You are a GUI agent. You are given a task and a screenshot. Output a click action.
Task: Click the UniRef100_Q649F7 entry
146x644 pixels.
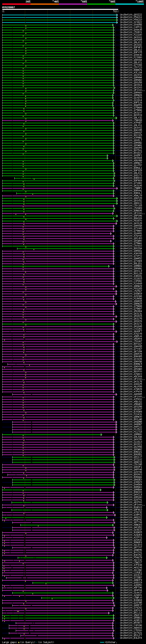pyautogui.click(x=131, y=331)
